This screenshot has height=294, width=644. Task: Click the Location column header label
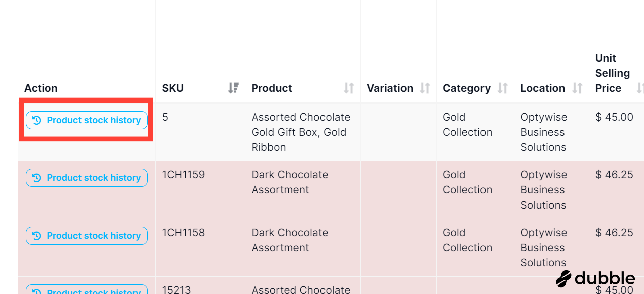coord(542,88)
